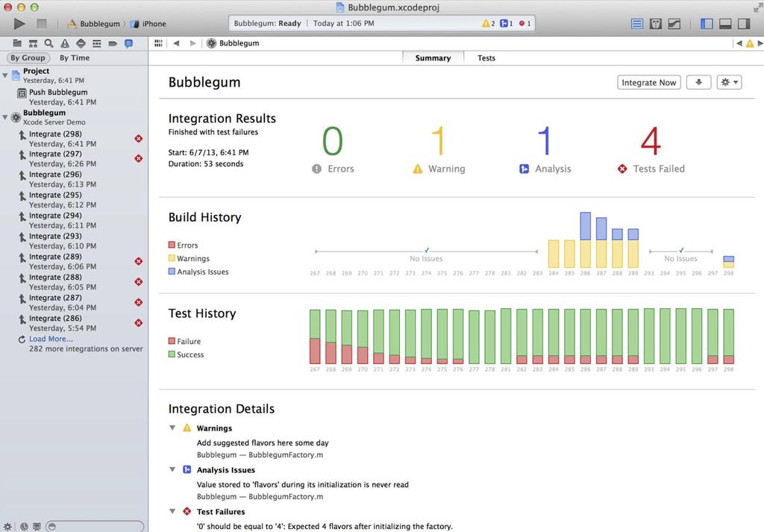Open the Issue navigator
The width and height of the screenshot is (764, 532).
click(65, 43)
